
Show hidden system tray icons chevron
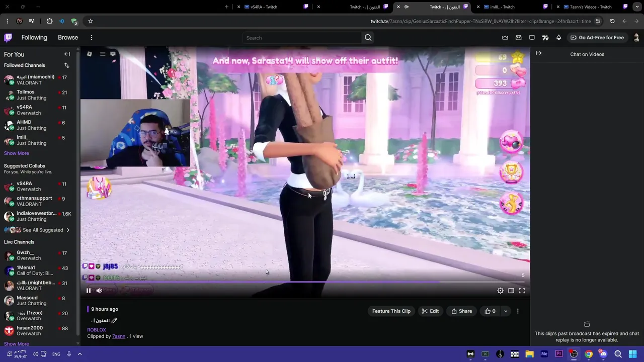coord(79,354)
